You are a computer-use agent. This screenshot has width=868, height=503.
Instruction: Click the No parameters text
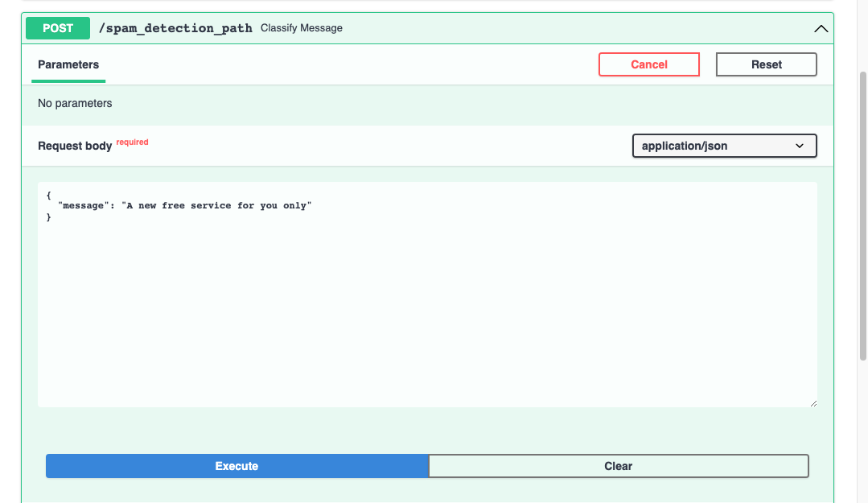coord(75,103)
